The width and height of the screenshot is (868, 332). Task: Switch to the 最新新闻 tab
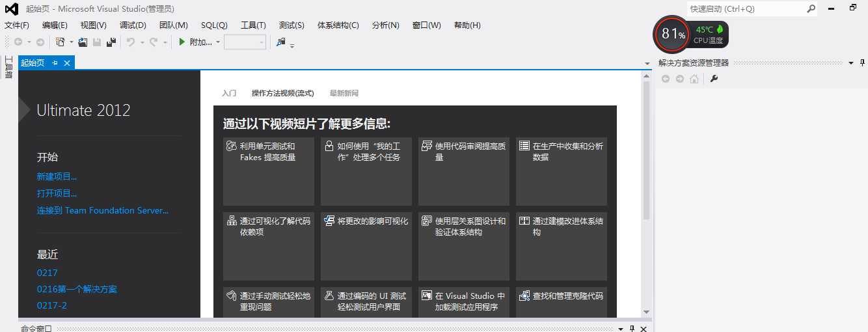point(344,93)
